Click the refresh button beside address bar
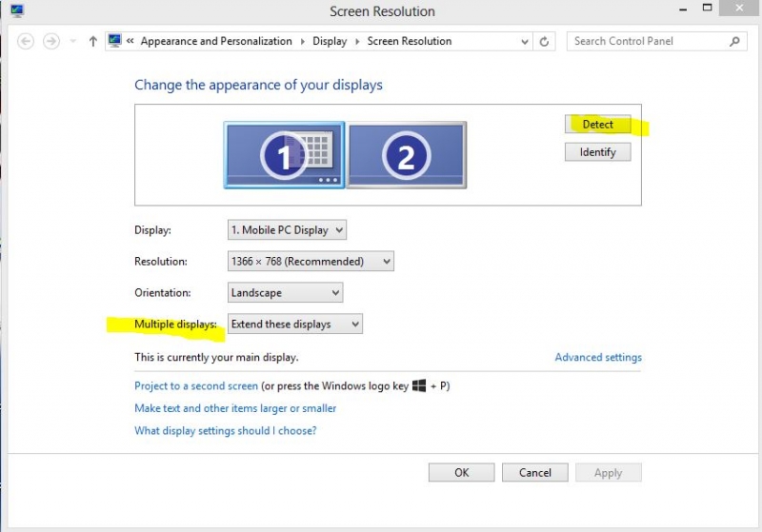This screenshot has width=762, height=532. pos(545,42)
